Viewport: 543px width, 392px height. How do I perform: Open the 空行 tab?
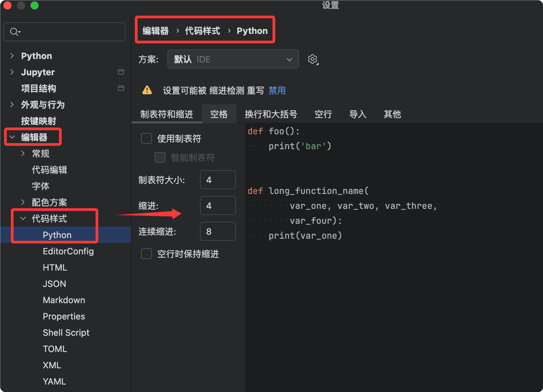click(x=323, y=114)
